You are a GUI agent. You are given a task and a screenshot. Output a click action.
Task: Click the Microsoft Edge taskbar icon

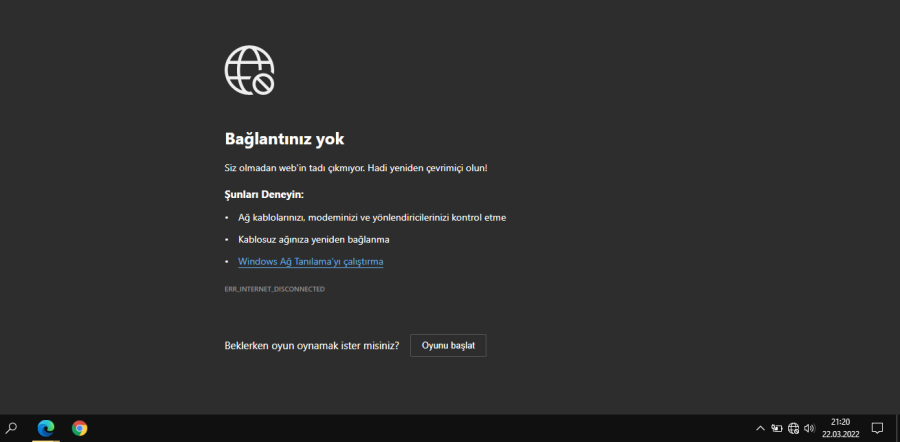click(x=46, y=428)
